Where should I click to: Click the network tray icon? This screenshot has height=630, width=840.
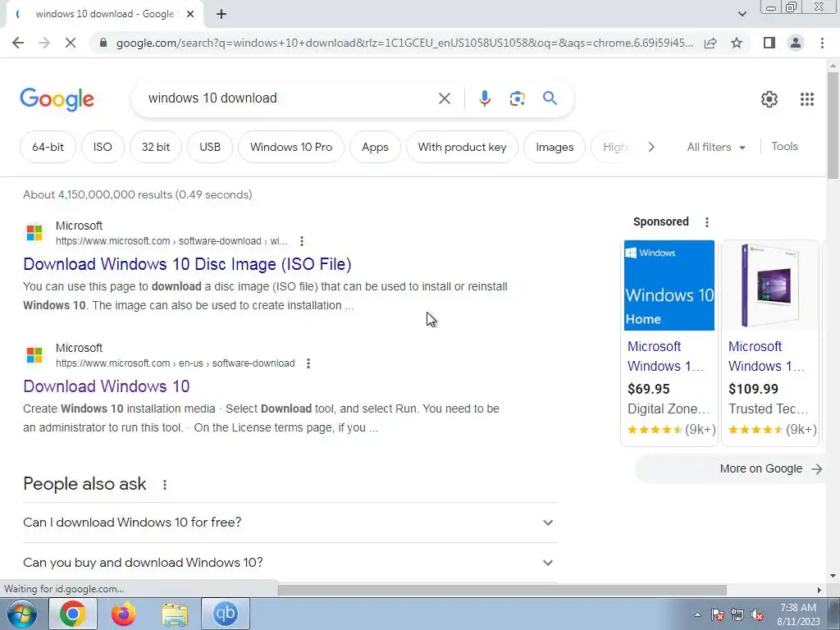(737, 614)
